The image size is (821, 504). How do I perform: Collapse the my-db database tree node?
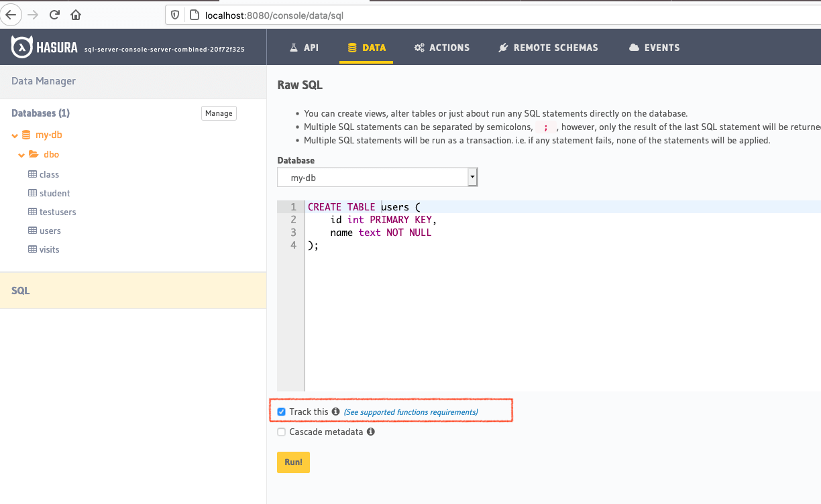pos(15,135)
